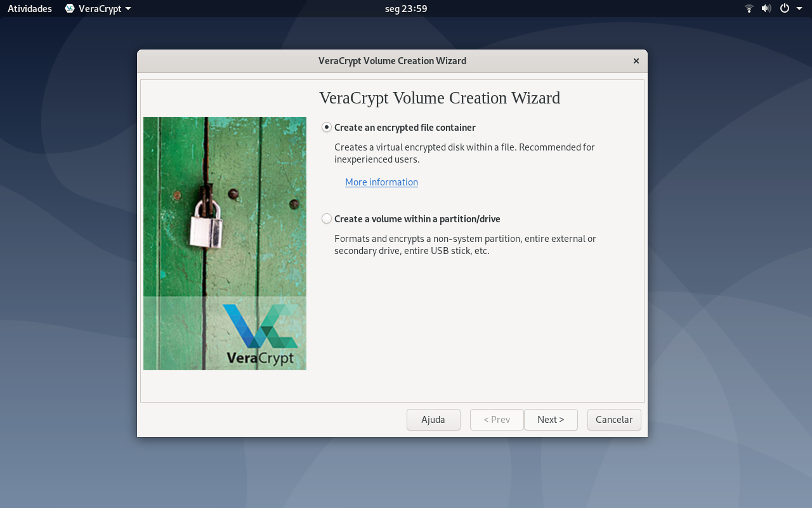Image resolution: width=812 pixels, height=508 pixels.
Task: Click the VeraCrypt icon in top bar
Action: 70,9
